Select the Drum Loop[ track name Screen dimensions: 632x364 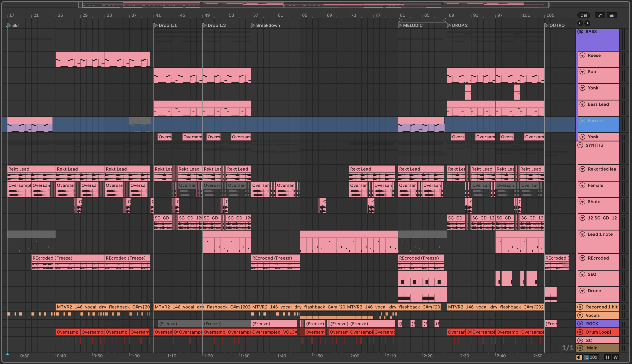tap(598, 332)
